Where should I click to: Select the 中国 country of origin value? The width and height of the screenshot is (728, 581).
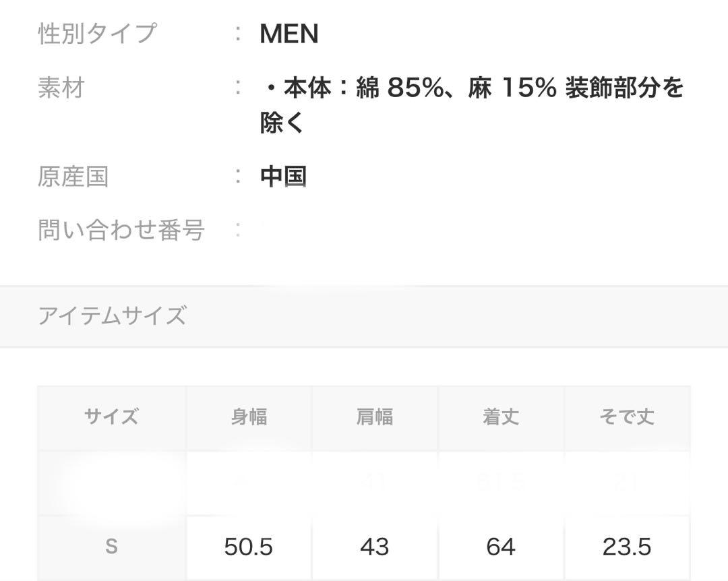[283, 177]
